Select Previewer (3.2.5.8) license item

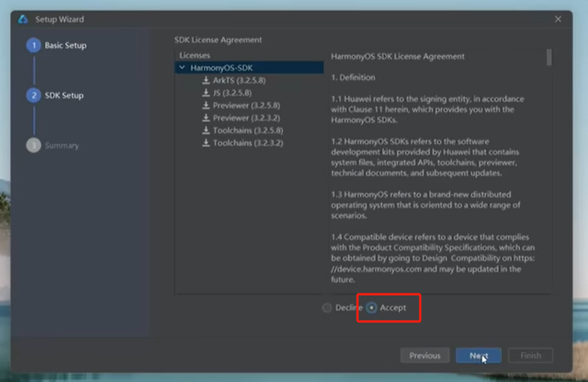pyautogui.click(x=246, y=105)
